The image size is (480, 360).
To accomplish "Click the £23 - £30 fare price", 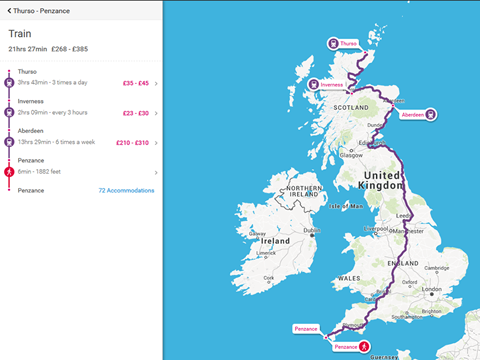I will (x=136, y=113).
